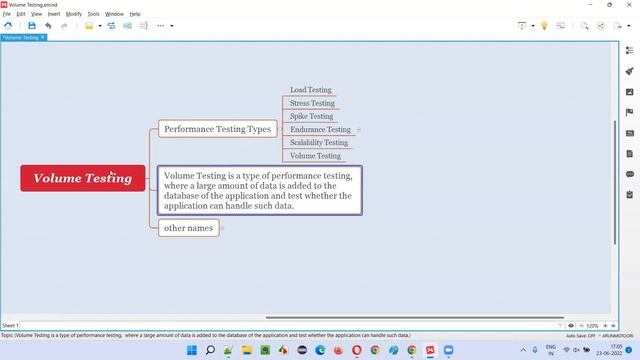Expand the Endurance Testing subtopic

359,130
